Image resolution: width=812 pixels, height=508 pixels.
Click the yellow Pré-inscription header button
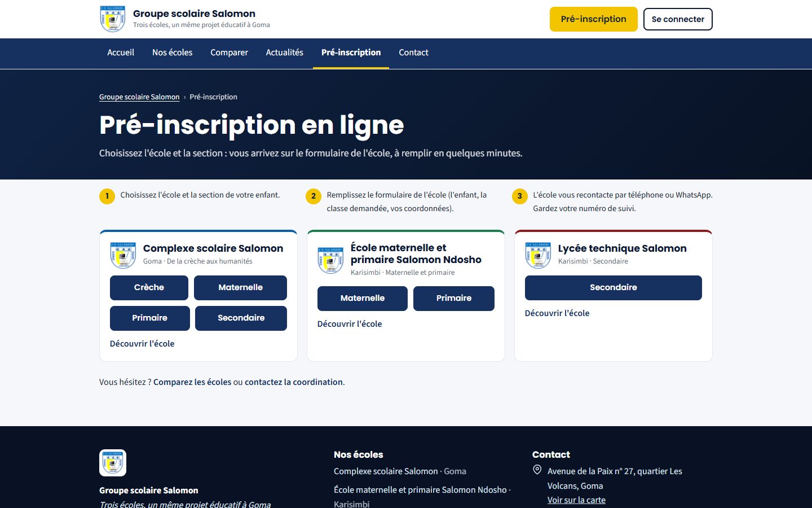pos(594,19)
